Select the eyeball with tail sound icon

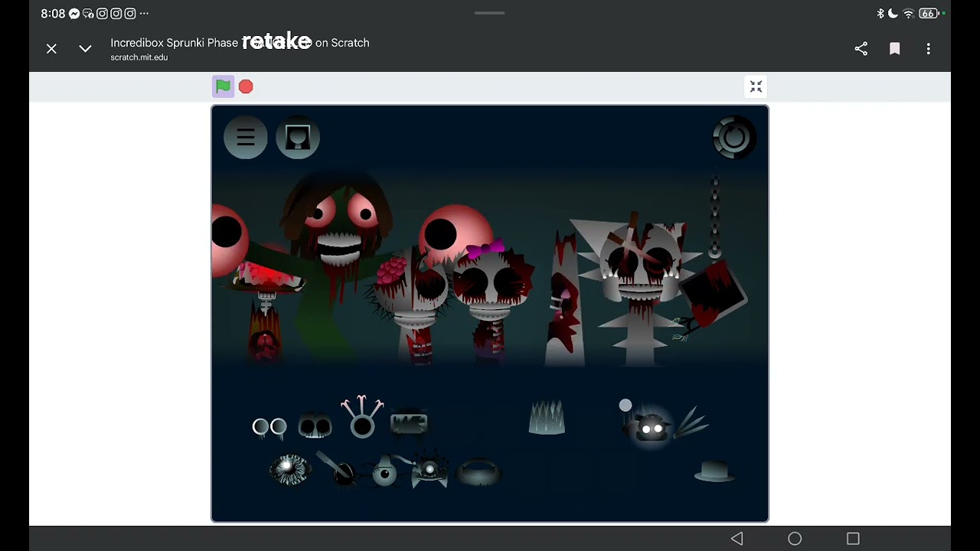coord(385,471)
